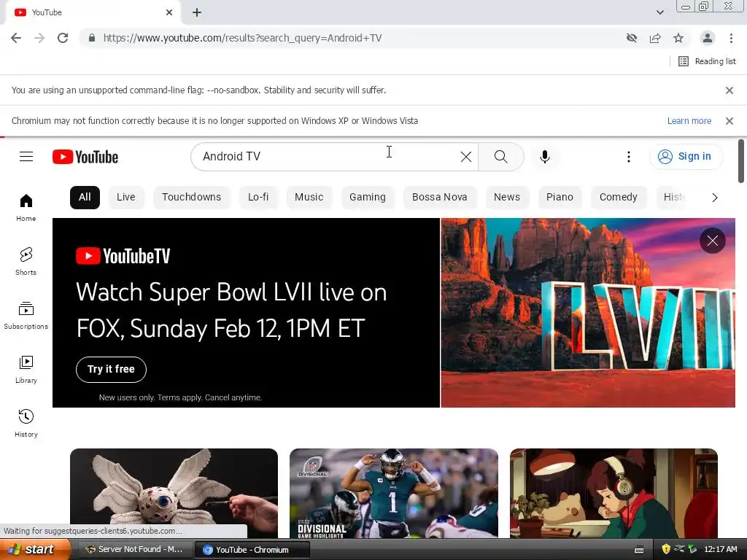Click Try it free button
Screen dimensions: 747x560
click(x=111, y=370)
